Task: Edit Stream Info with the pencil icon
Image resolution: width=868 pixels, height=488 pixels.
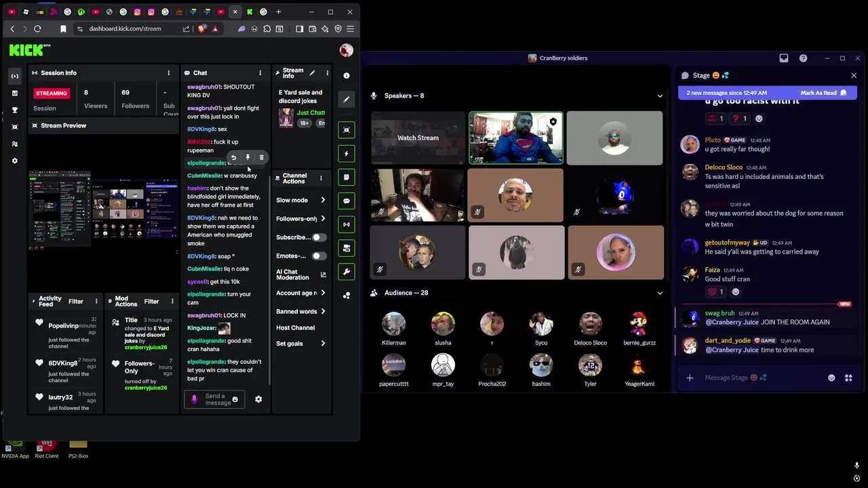Action: coord(312,73)
